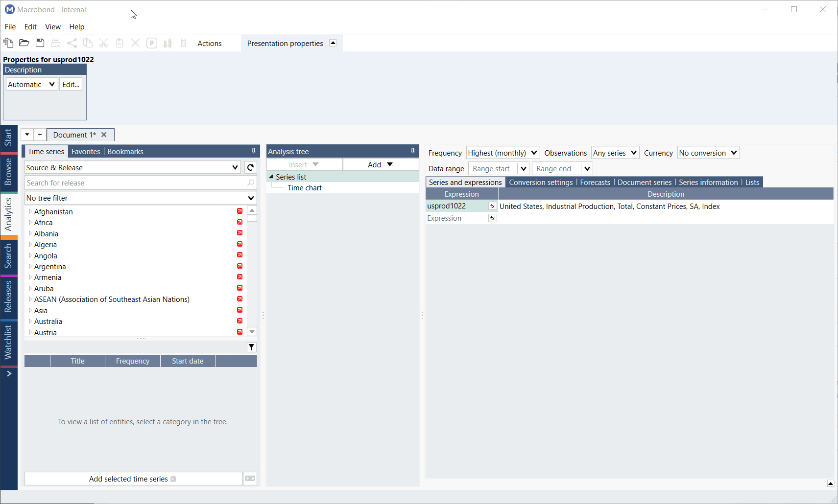Switch to the Document series tab

click(645, 182)
